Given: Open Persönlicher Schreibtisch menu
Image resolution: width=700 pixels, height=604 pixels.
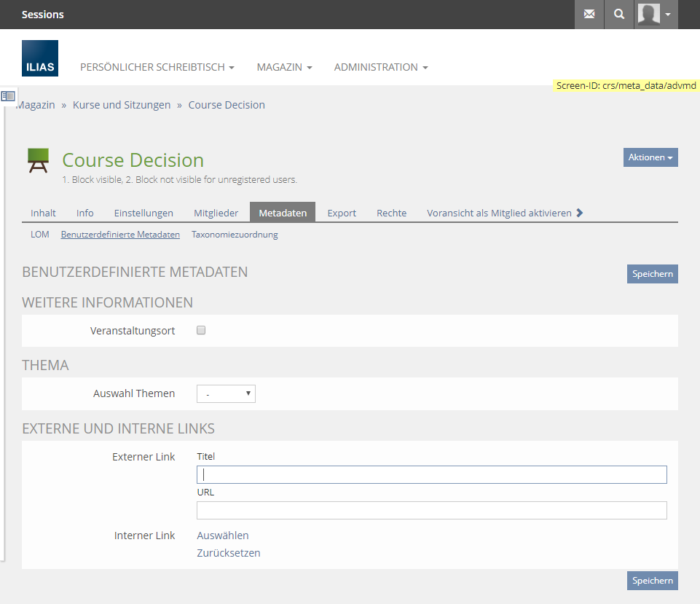Looking at the screenshot, I should click(x=157, y=67).
